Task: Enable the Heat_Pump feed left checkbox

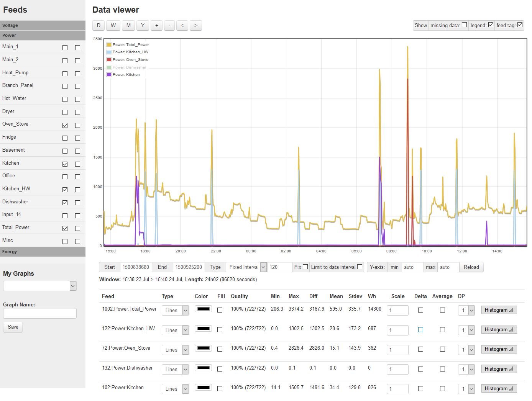Action: 65,74
